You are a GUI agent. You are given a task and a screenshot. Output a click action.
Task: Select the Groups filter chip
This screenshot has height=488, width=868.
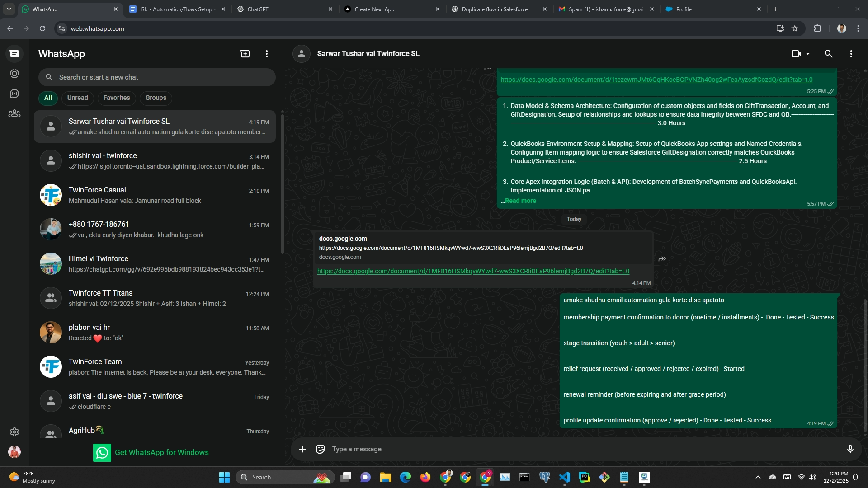pos(156,98)
